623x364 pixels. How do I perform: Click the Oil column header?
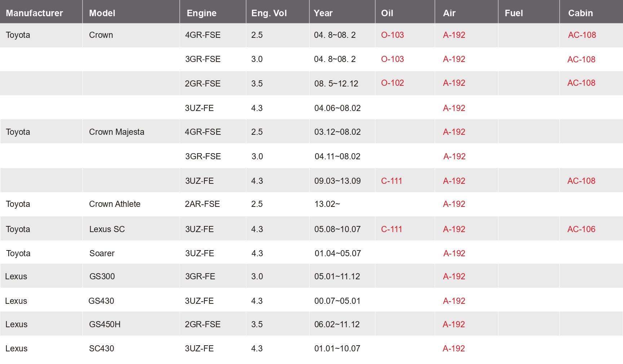[x=387, y=13]
